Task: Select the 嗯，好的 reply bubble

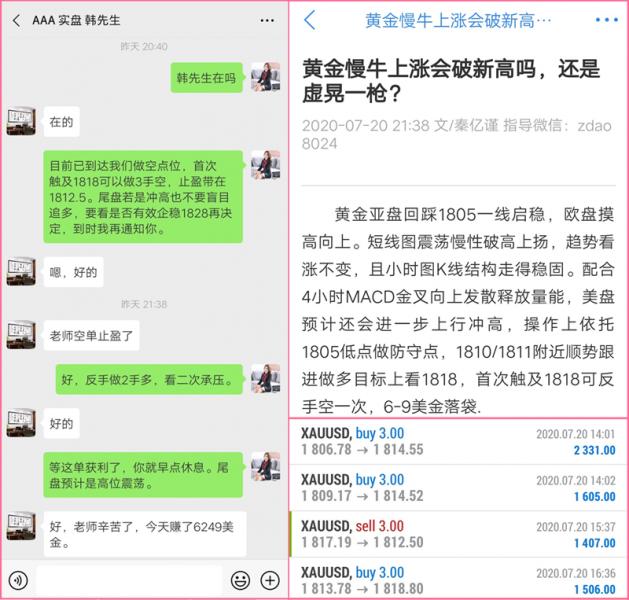Action: 73,272
